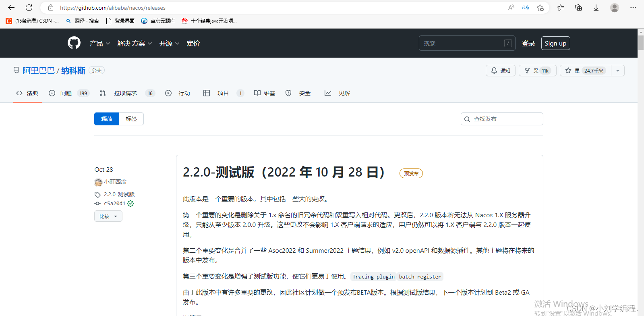The width and height of the screenshot is (644, 316).
Task: Open the 2.2.0 release title link
Action: [x=284, y=172]
